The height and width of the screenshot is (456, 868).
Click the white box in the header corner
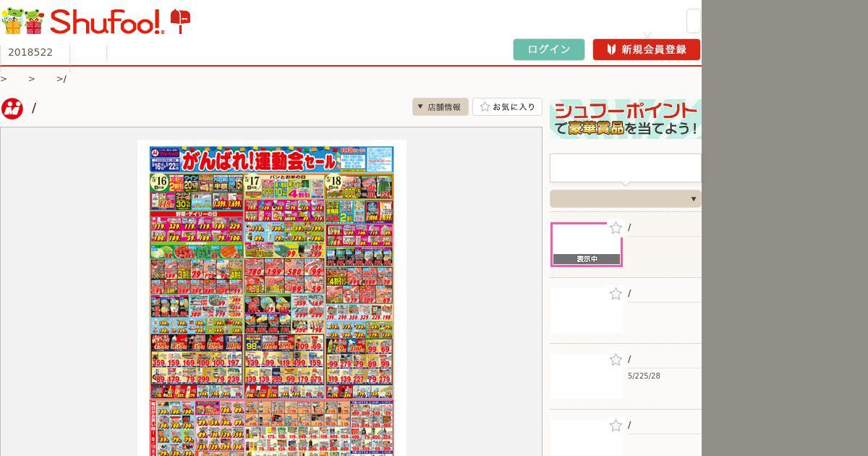[693, 21]
